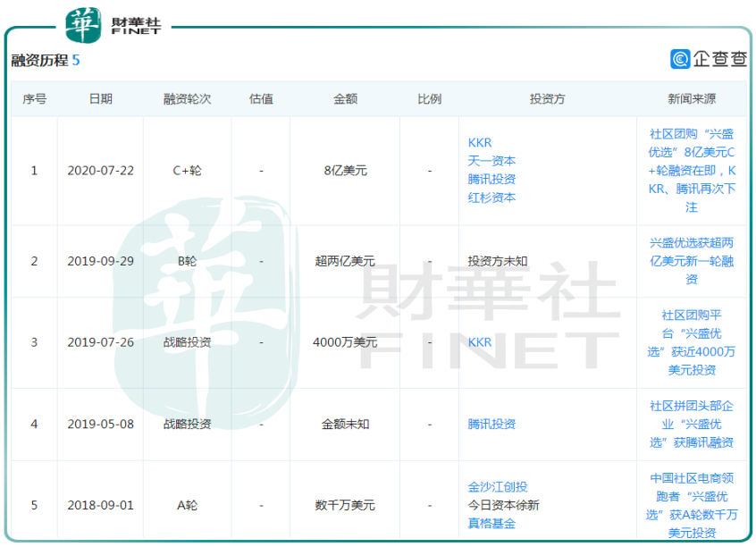Screen dimensions: 756x547
Task: Click the 比例 column header
Action: pyautogui.click(x=429, y=99)
